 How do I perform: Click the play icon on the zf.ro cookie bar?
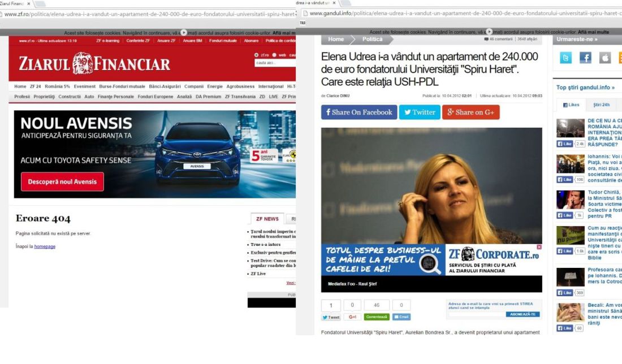(x=184, y=33)
